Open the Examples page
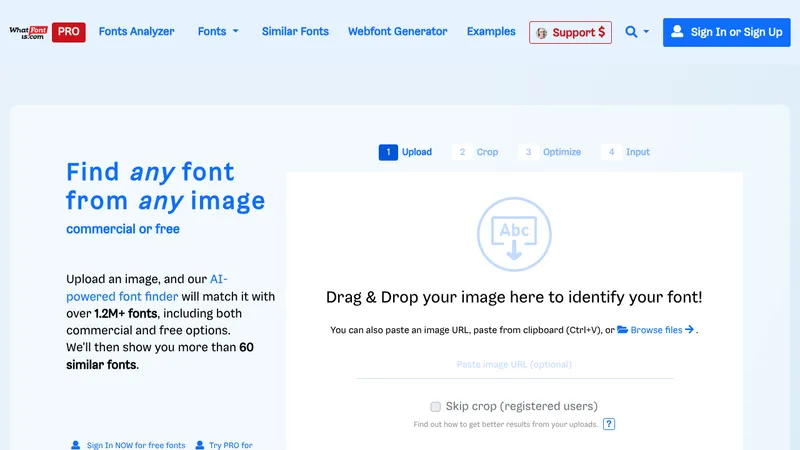This screenshot has height=450, width=800. coord(491,32)
